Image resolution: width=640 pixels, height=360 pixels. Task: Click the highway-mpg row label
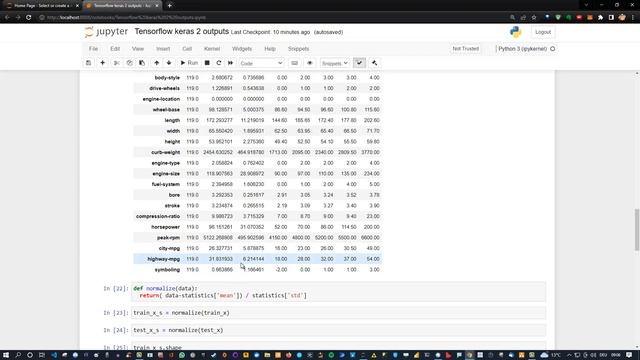pos(163,259)
